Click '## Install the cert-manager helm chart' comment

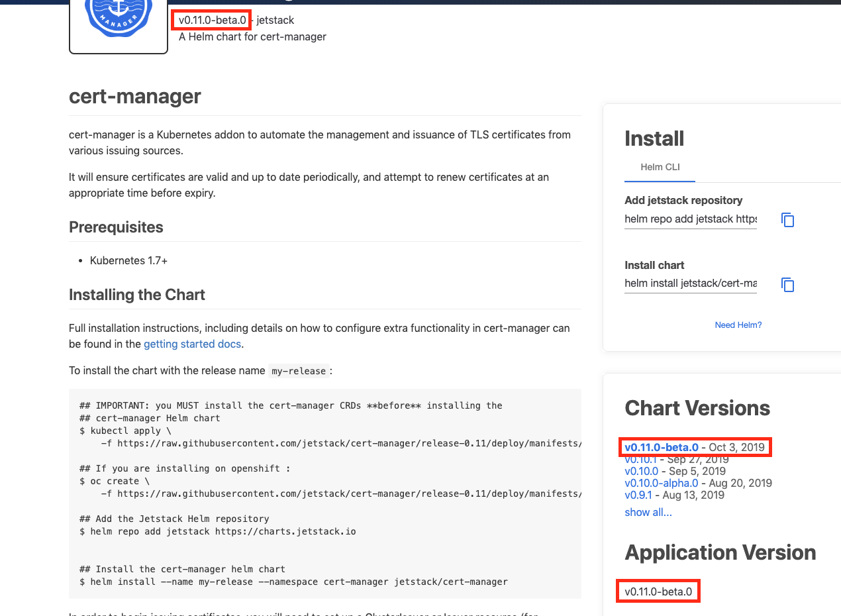coord(182,569)
